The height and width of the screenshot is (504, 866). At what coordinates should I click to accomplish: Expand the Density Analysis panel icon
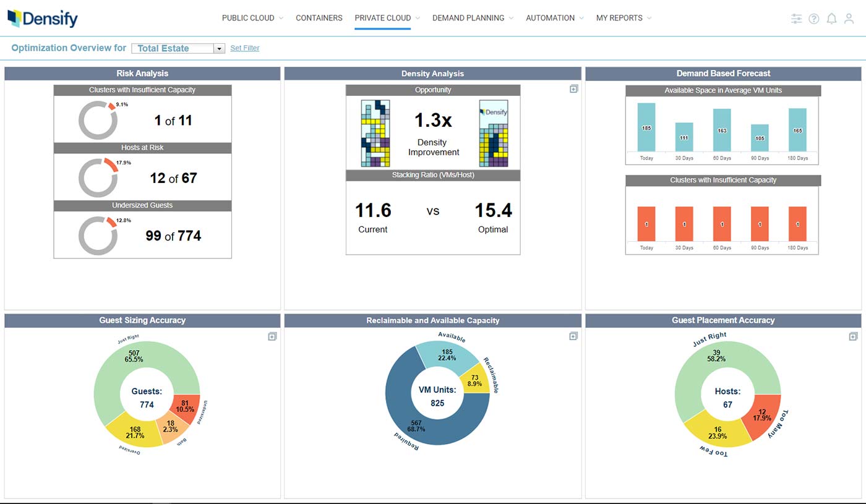point(573,89)
